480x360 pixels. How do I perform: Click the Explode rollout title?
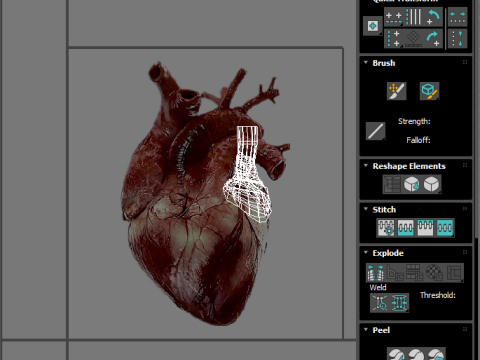(388, 253)
